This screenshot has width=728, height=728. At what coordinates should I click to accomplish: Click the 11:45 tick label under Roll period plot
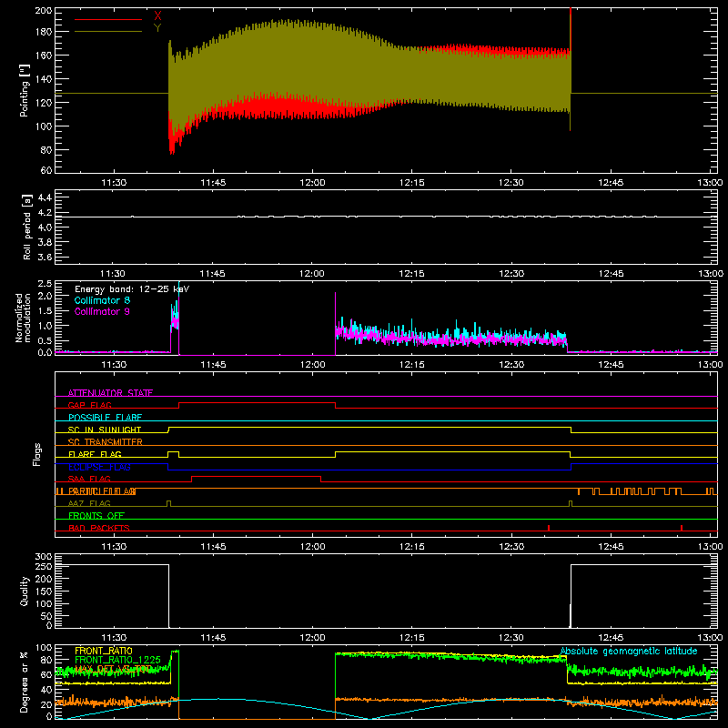click(x=213, y=274)
